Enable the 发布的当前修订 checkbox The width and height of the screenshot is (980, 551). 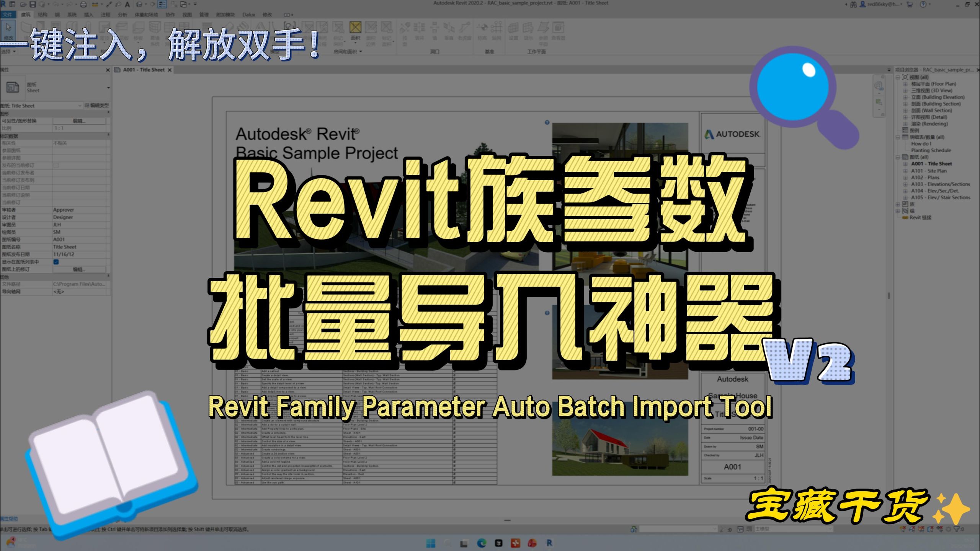click(x=56, y=165)
